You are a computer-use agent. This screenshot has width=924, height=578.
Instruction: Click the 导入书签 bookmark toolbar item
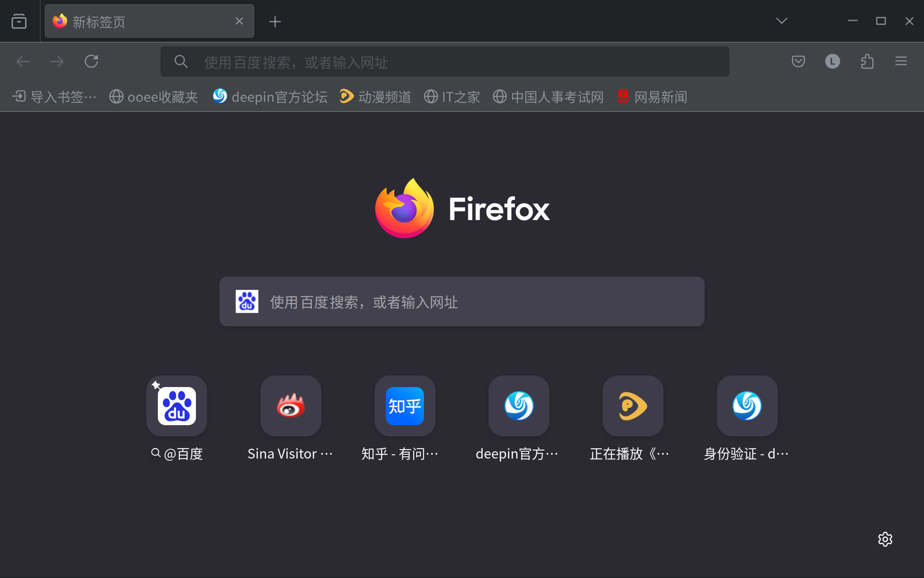click(54, 97)
